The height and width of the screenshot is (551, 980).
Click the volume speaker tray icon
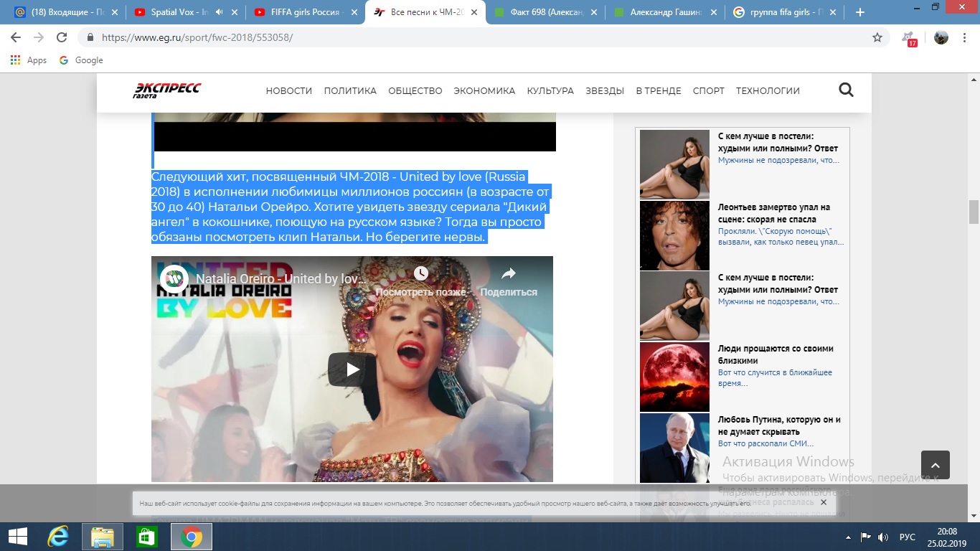(x=883, y=537)
